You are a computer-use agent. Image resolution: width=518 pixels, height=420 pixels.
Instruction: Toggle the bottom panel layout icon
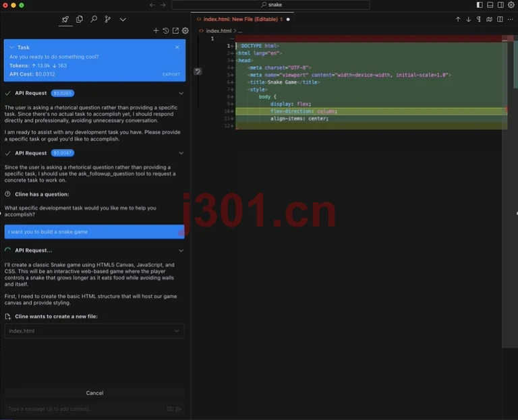tap(490, 5)
